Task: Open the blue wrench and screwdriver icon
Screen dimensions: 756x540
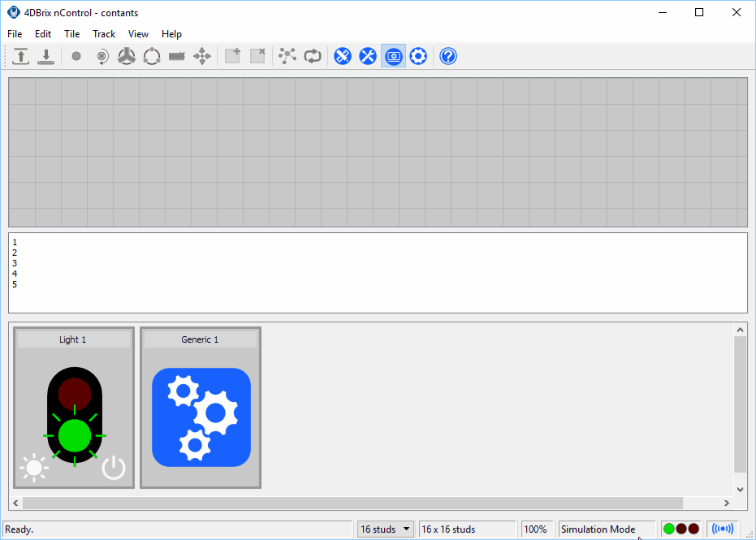Action: tap(368, 56)
